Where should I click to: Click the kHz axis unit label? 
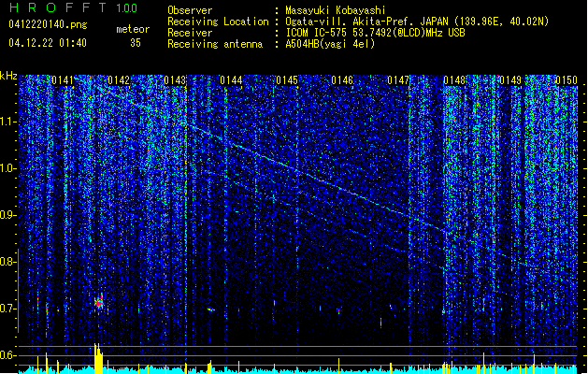[8, 76]
